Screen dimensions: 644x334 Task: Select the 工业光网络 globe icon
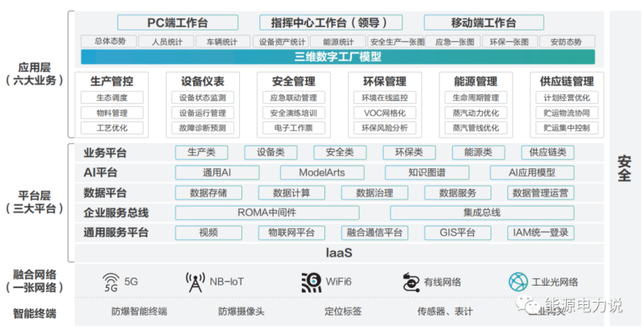[x=517, y=282]
